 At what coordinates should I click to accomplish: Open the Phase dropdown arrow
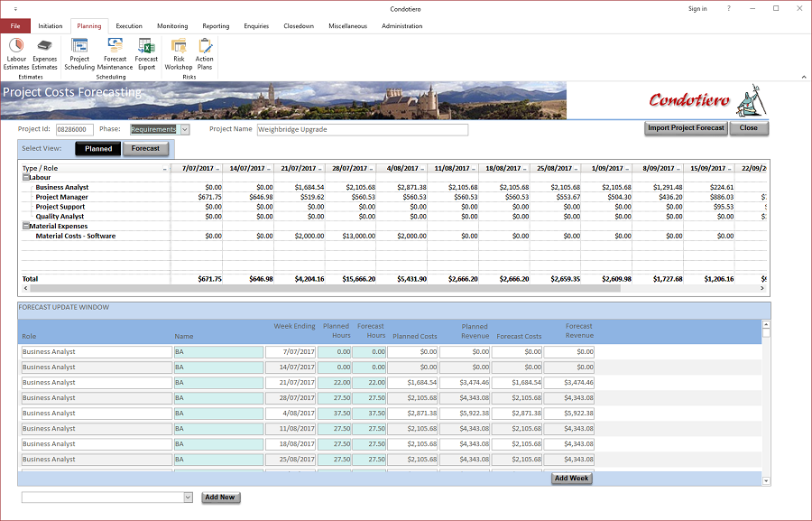[185, 130]
